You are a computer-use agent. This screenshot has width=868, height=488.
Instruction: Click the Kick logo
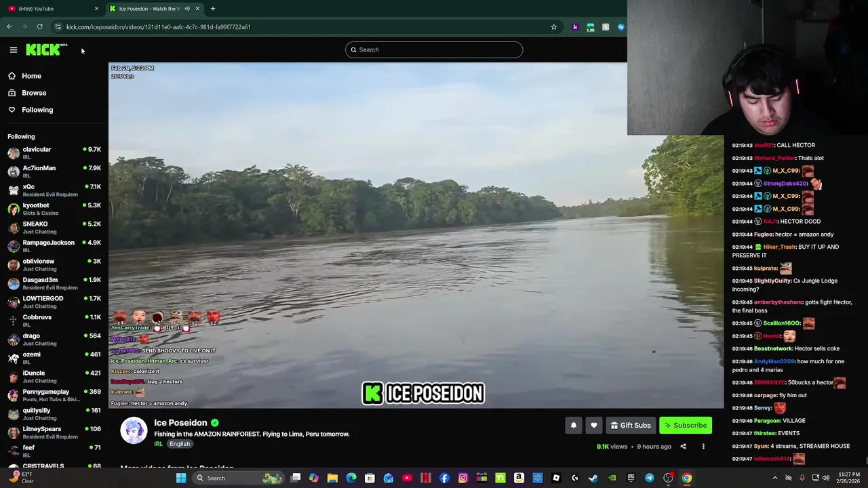[x=46, y=49]
